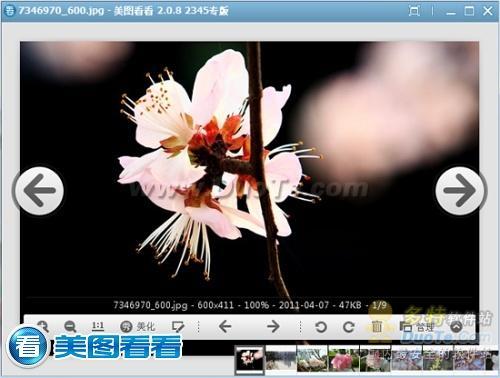Close the 美图看看 window
The height and width of the screenshot is (378, 500).
pos(488,11)
